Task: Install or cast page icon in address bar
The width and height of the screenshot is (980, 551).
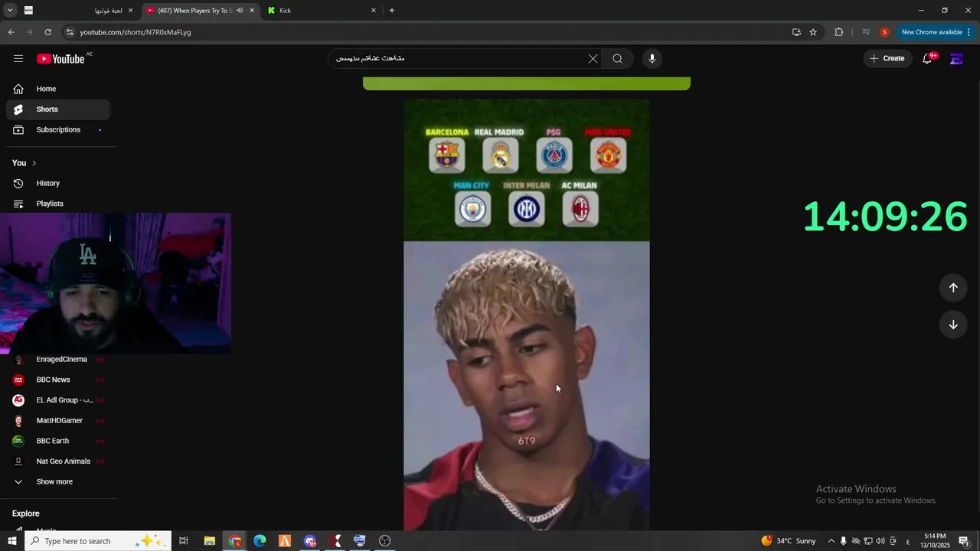Action: (796, 32)
